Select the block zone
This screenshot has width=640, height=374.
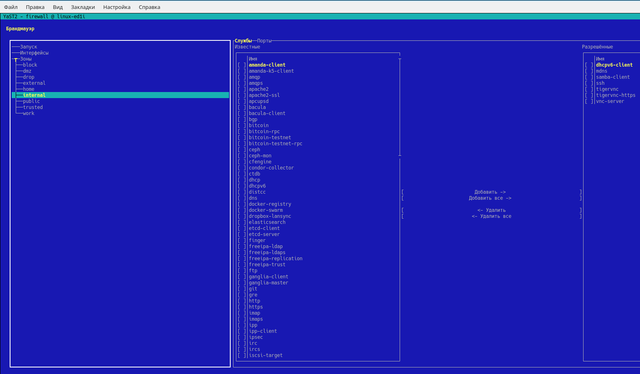pos(30,65)
